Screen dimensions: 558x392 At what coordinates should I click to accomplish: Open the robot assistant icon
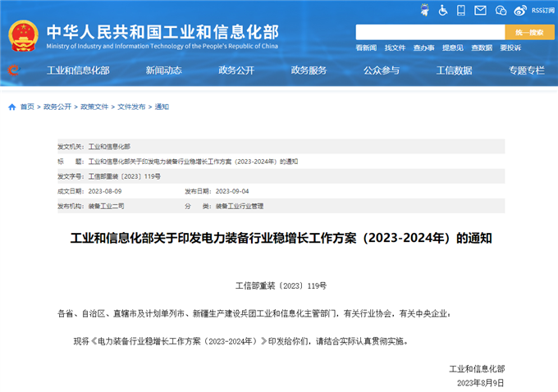coord(424,10)
